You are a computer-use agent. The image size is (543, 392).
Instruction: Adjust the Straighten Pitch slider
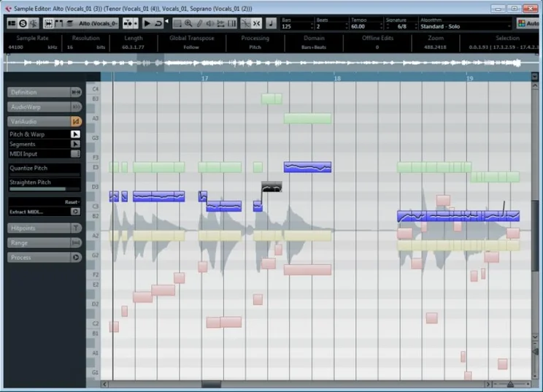[44, 189]
